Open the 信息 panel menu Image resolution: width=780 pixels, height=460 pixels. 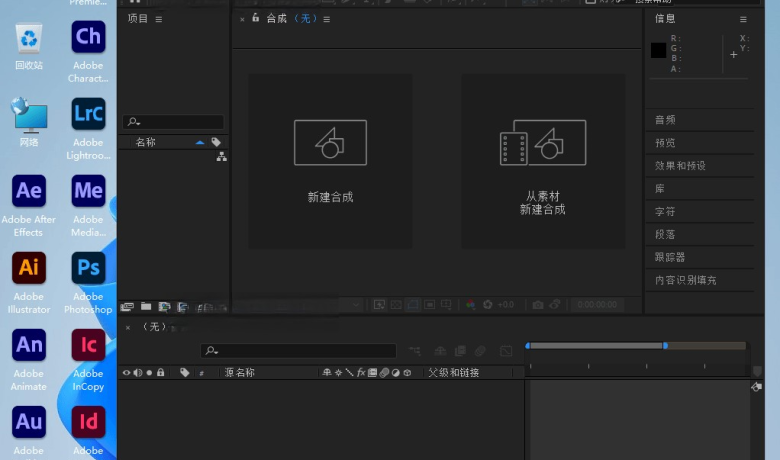pyautogui.click(x=743, y=19)
